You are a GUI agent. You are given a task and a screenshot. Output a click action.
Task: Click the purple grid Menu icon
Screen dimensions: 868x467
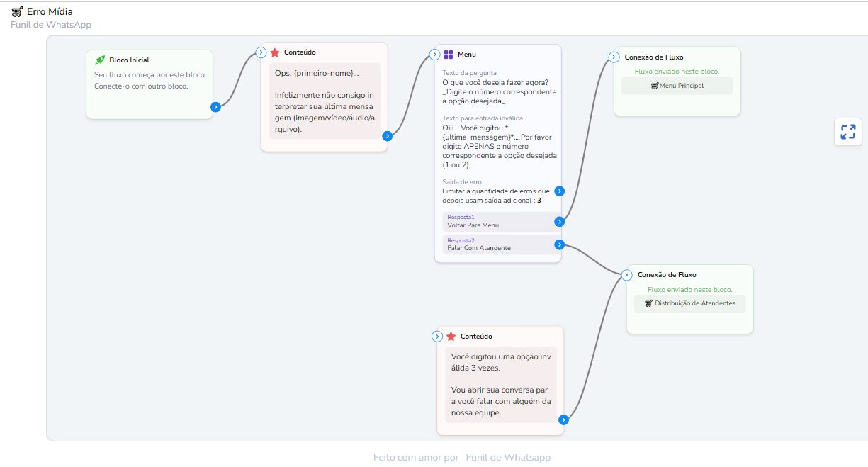[x=449, y=55]
